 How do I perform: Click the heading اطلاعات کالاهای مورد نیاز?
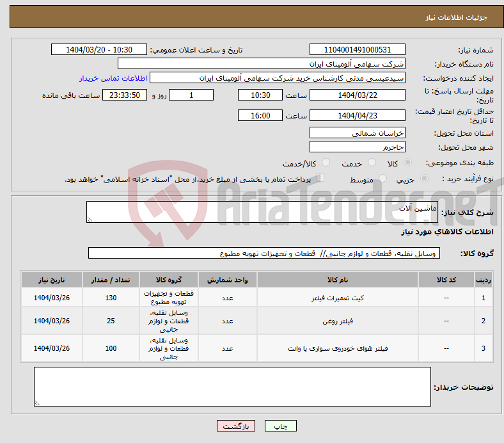pyautogui.click(x=447, y=232)
